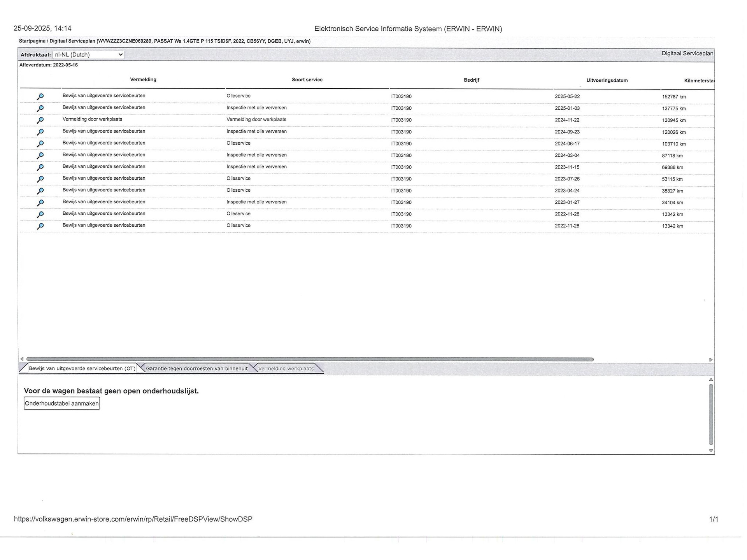Switch to Garantie tegen doorroesten van binnenuit tab
747x560 pixels.
[196, 368]
